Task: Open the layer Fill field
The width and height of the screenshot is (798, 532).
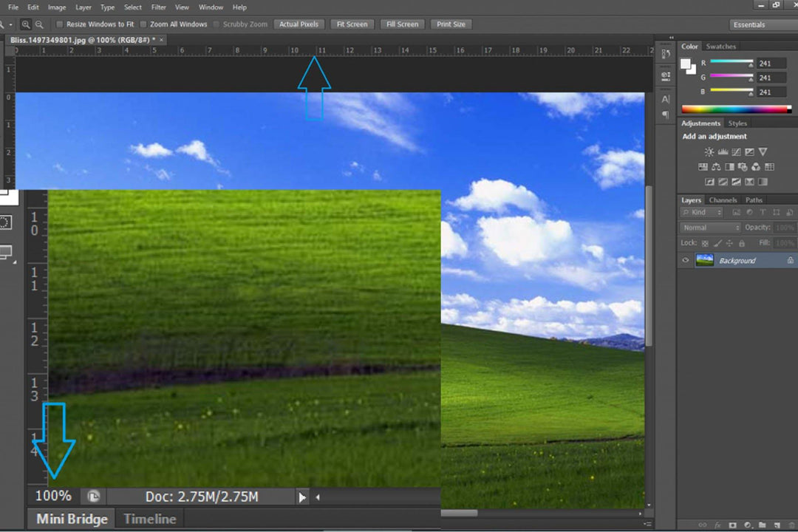Action: [x=784, y=243]
